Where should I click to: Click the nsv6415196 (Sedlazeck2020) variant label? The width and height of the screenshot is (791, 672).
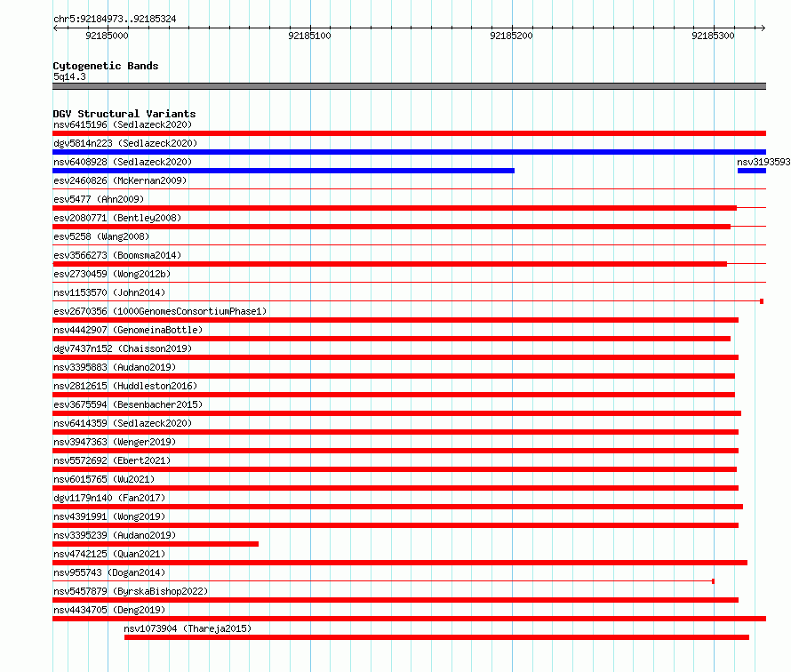click(123, 124)
